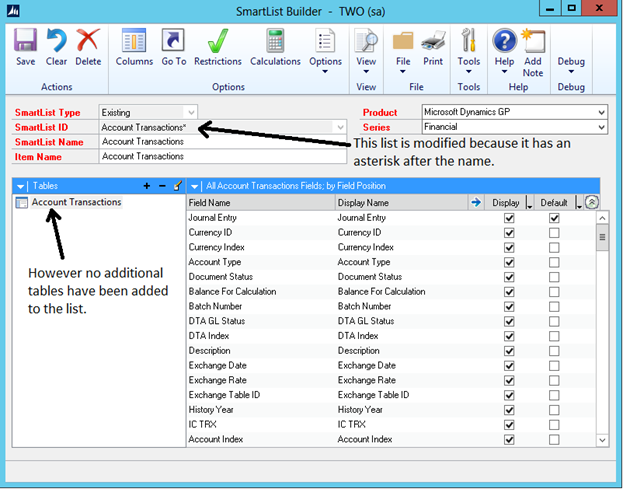Uncheck Display for Journal Entry
Image resolution: width=623 pixels, height=489 pixels.
point(509,218)
